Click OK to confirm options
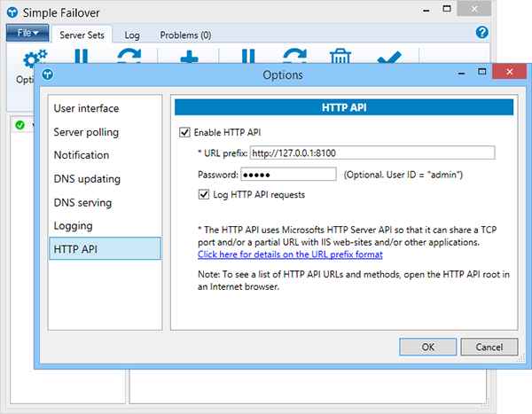 [x=427, y=347]
